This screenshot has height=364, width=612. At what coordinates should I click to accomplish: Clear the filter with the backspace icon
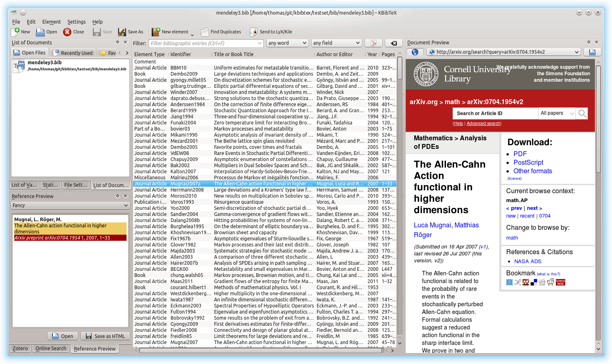pyautogui.click(x=393, y=43)
